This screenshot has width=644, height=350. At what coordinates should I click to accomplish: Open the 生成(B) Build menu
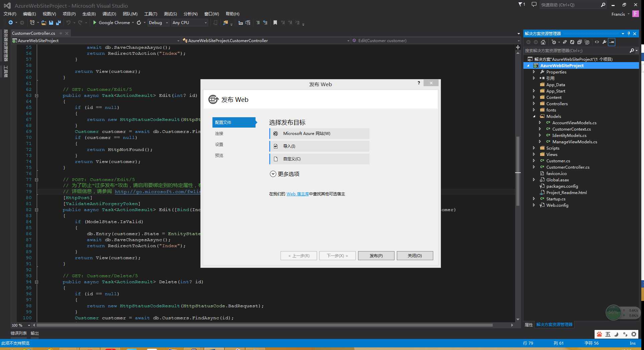click(89, 14)
